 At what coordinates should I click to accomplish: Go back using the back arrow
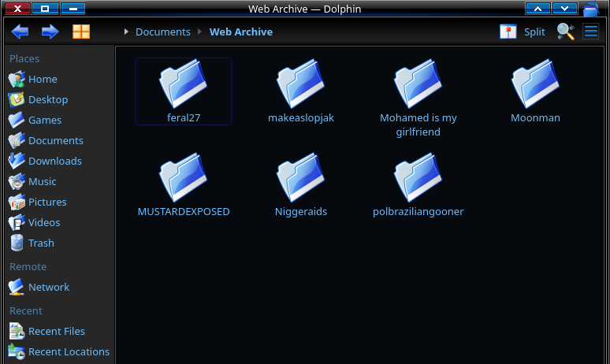tap(20, 32)
